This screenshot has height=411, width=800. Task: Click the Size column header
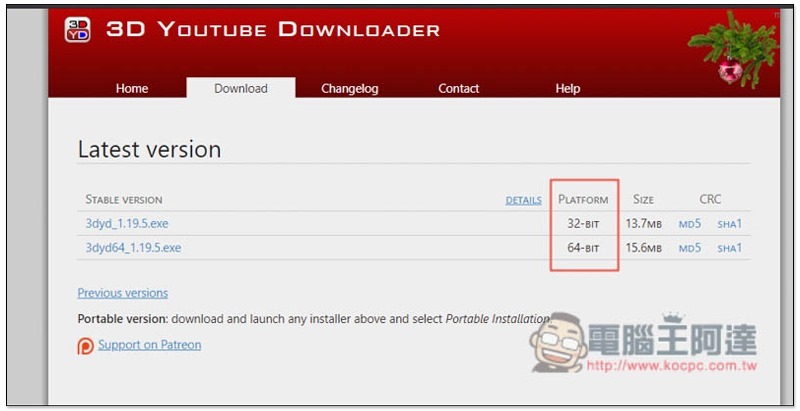tap(643, 199)
